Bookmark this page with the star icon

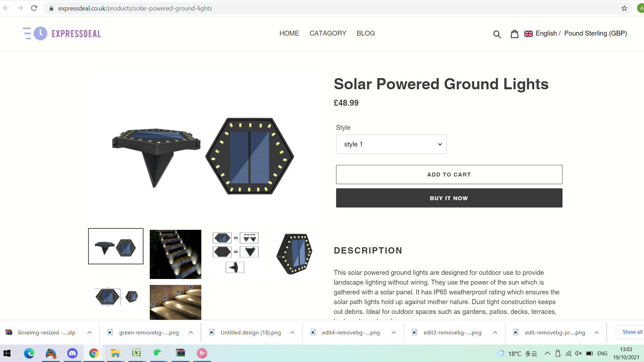(x=624, y=8)
